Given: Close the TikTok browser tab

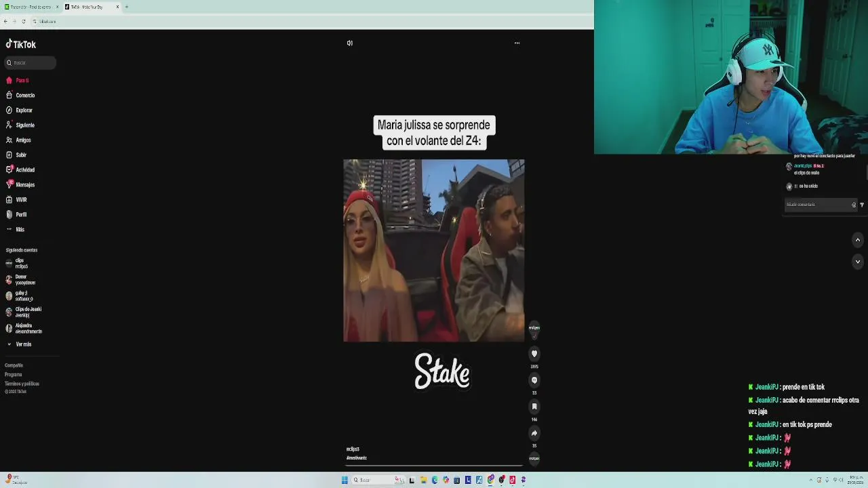Looking at the screenshot, I should 117,7.
